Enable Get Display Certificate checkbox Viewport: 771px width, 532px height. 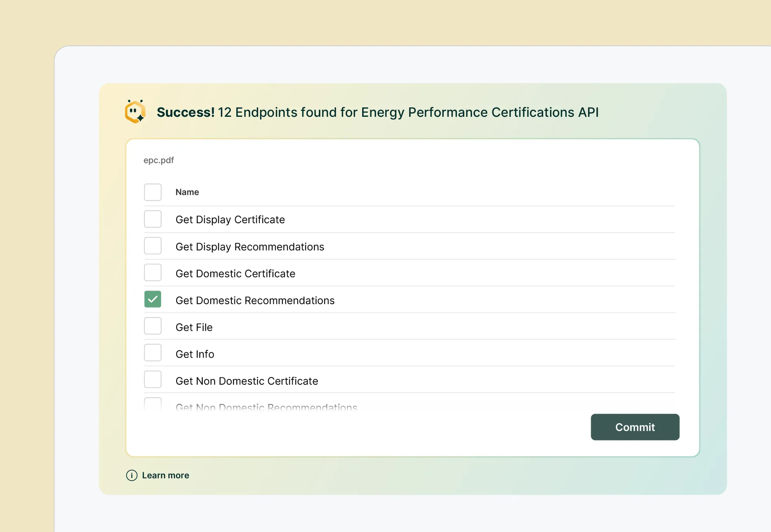tap(153, 219)
